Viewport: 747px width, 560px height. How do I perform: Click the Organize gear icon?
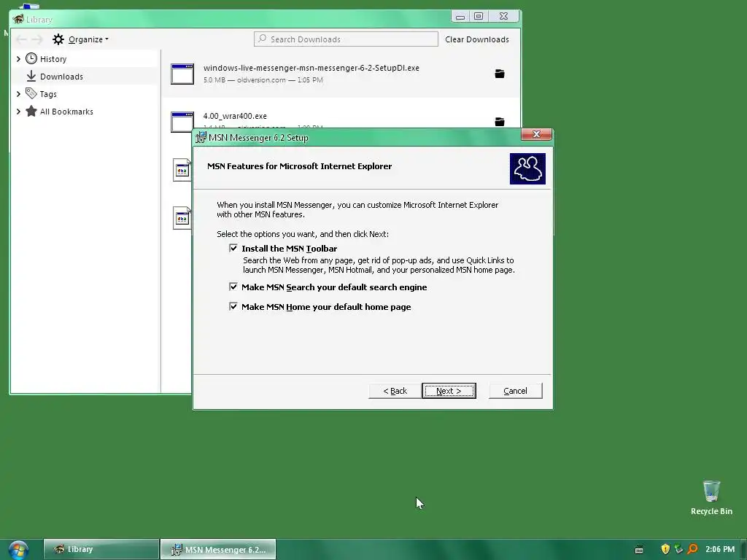coord(58,39)
